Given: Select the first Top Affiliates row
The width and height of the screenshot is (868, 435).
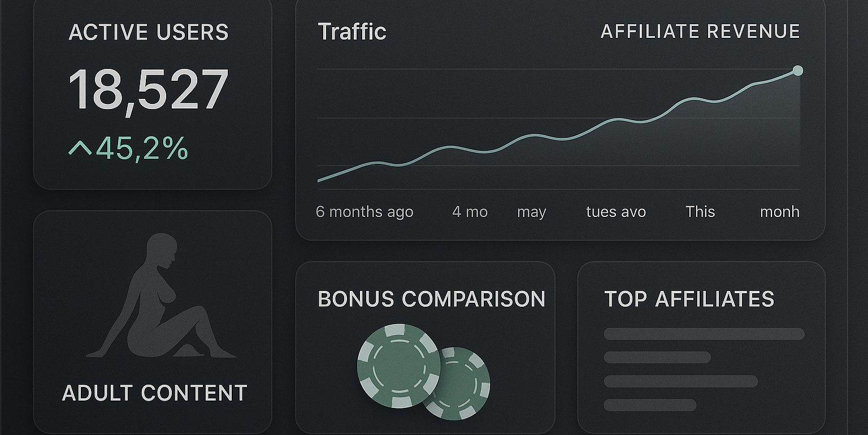Looking at the screenshot, I should point(704,334).
